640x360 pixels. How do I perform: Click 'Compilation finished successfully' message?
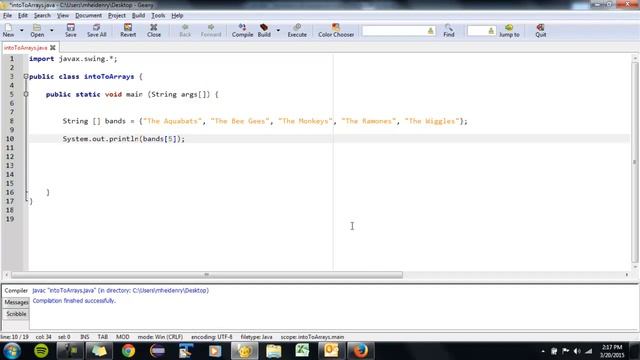click(x=74, y=301)
